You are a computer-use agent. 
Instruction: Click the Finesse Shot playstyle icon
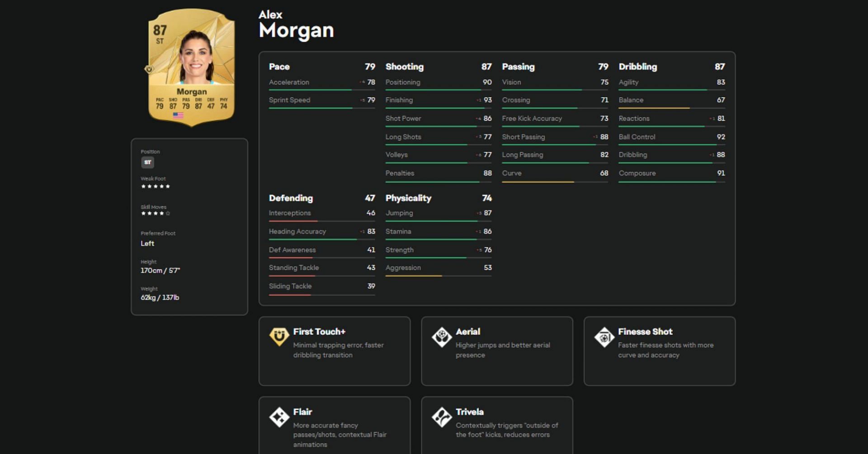pos(604,337)
